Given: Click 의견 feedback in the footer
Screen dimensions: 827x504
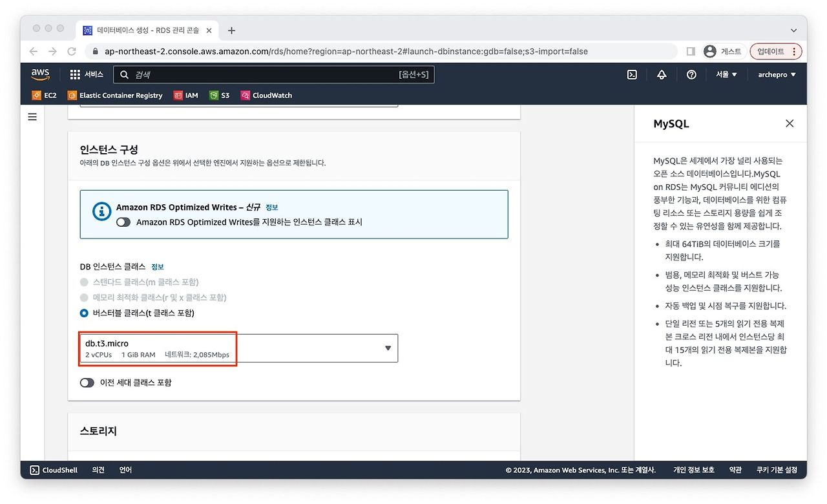Looking at the screenshot, I should coord(98,470).
